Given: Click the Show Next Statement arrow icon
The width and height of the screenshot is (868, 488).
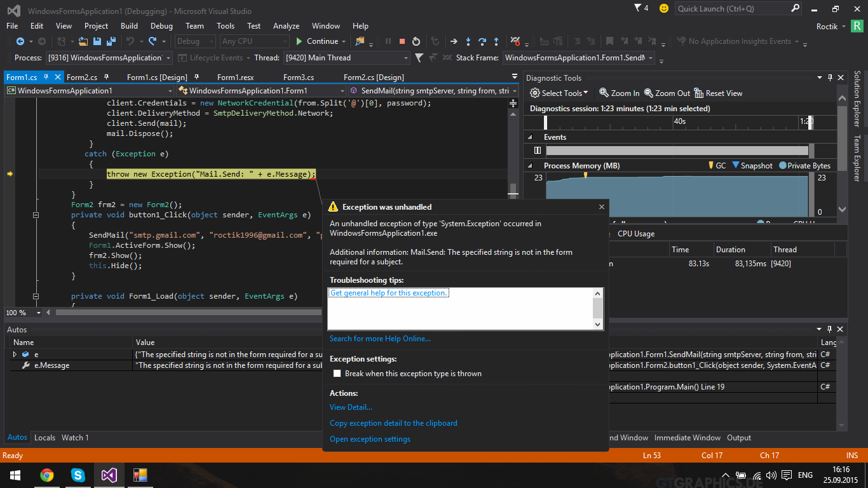Looking at the screenshot, I should click(454, 41).
